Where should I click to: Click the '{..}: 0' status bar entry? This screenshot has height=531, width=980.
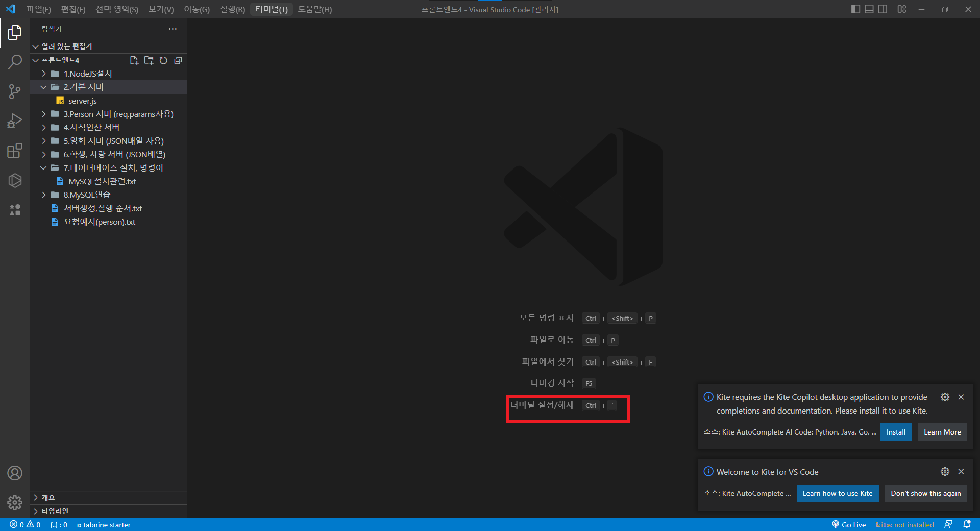(x=59, y=525)
